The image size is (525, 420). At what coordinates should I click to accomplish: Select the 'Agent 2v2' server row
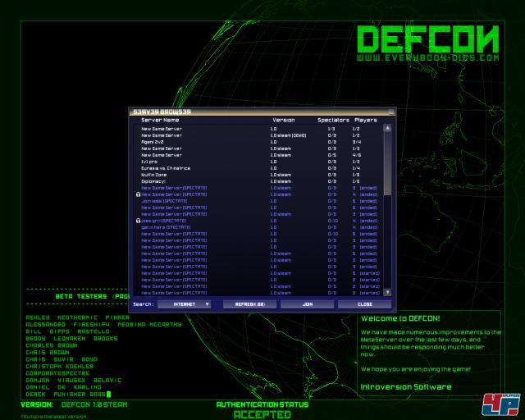(x=258, y=142)
